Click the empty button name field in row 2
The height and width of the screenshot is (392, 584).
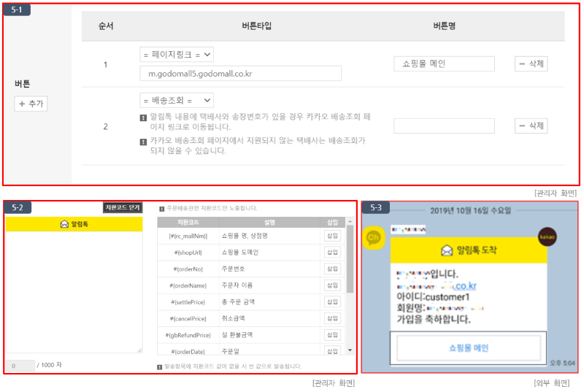[x=444, y=126]
